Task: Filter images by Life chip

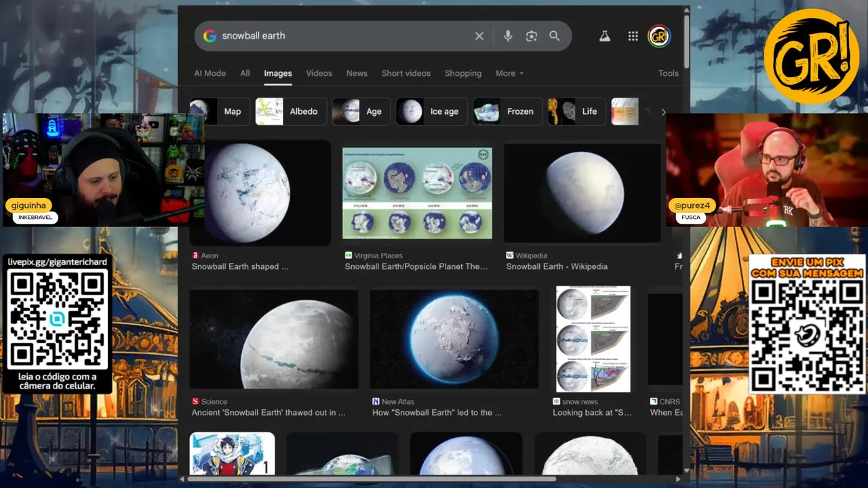Action: 577,112
